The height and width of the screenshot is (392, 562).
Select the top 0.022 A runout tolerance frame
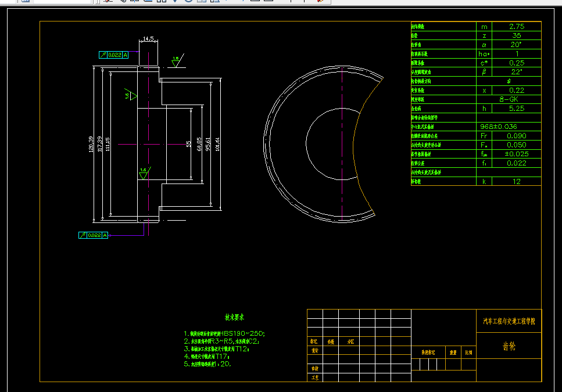pos(113,55)
